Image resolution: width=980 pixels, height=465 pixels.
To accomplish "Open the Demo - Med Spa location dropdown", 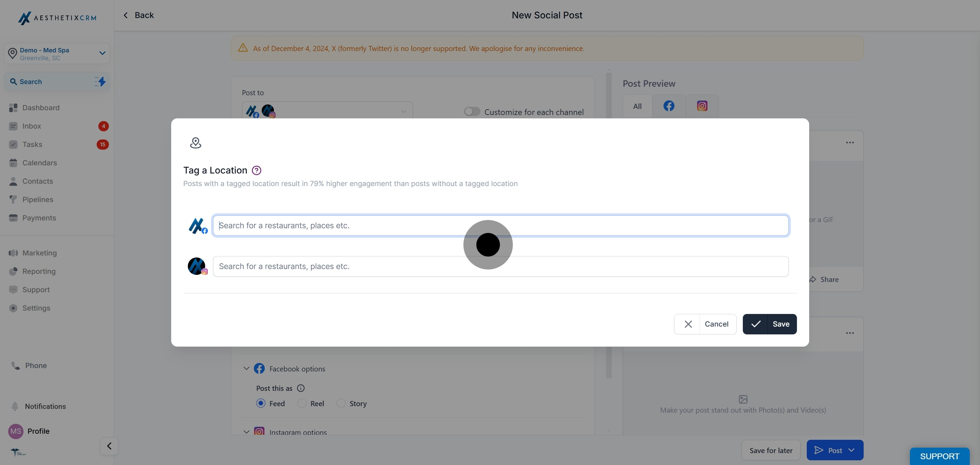I will coord(57,54).
